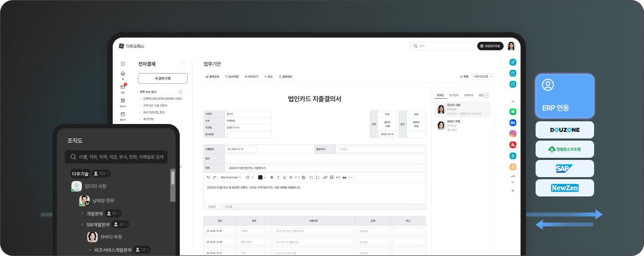The height and width of the screenshot is (256, 644).
Task: Collapse 비즈서비스개발본부 in organization chart
Action: click(90, 250)
